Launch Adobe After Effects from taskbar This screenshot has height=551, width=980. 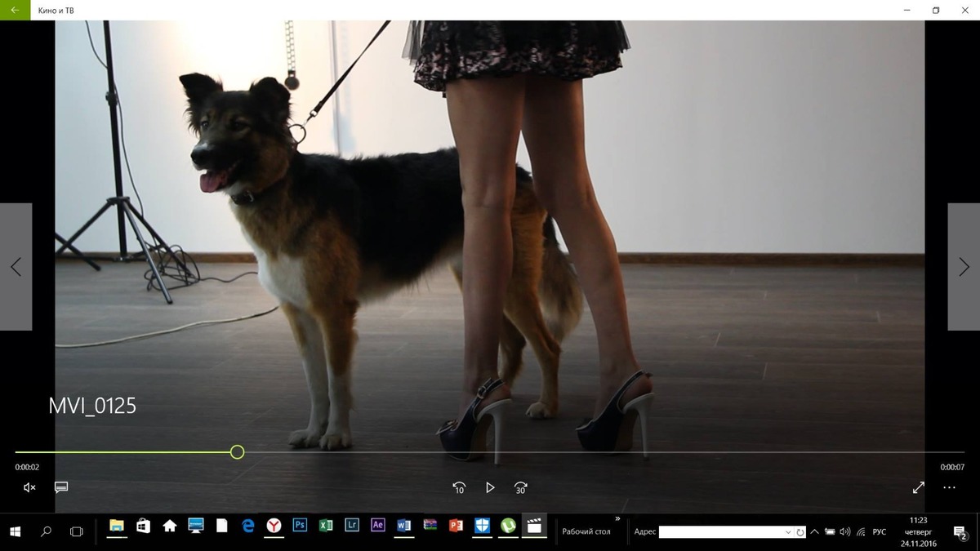tap(377, 526)
